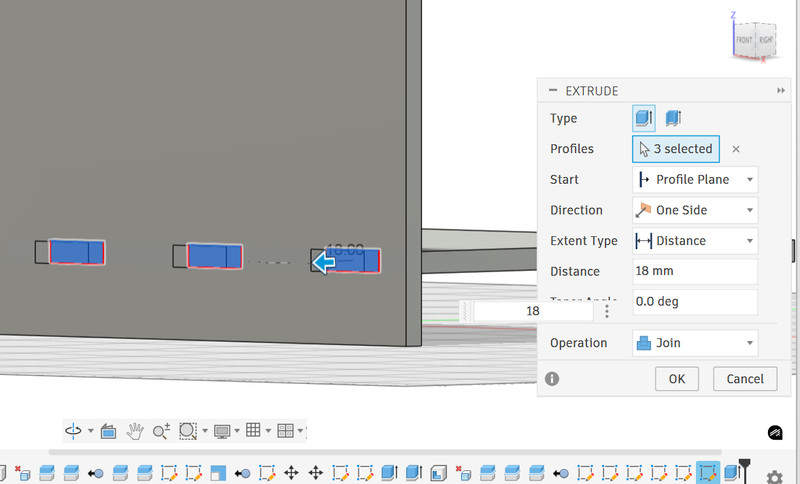The image size is (800, 484).
Task: Select the second Move feature in timeline
Action: pyautogui.click(x=316, y=473)
